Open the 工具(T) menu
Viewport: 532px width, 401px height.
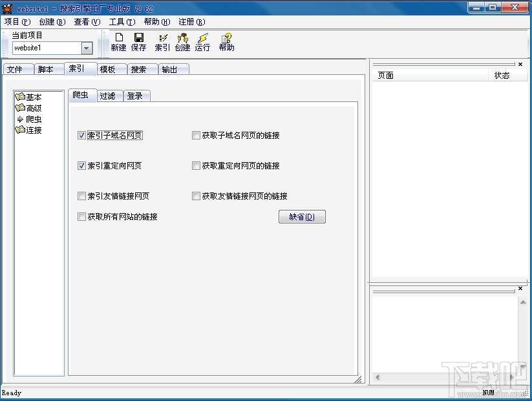[x=122, y=22]
